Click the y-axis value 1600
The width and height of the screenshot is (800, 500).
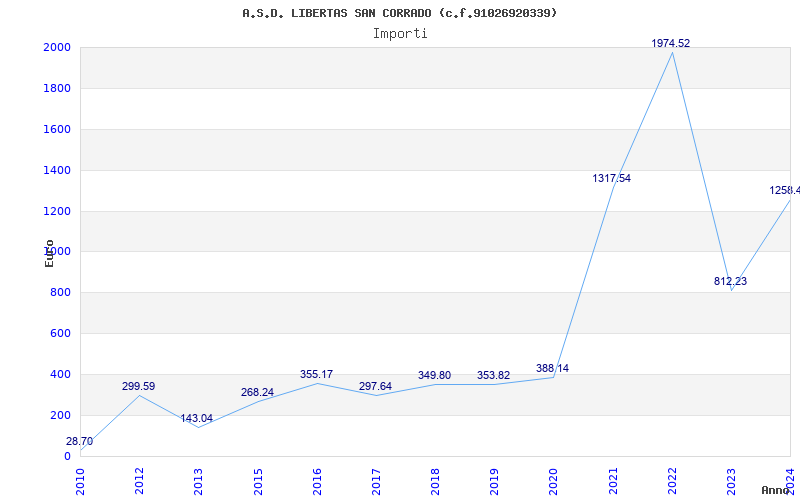point(57,129)
